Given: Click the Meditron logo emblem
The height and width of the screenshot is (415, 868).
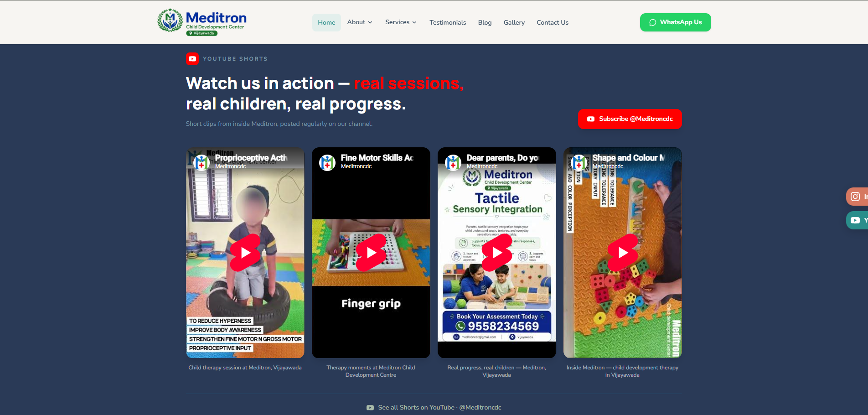Looking at the screenshot, I should coord(170,21).
